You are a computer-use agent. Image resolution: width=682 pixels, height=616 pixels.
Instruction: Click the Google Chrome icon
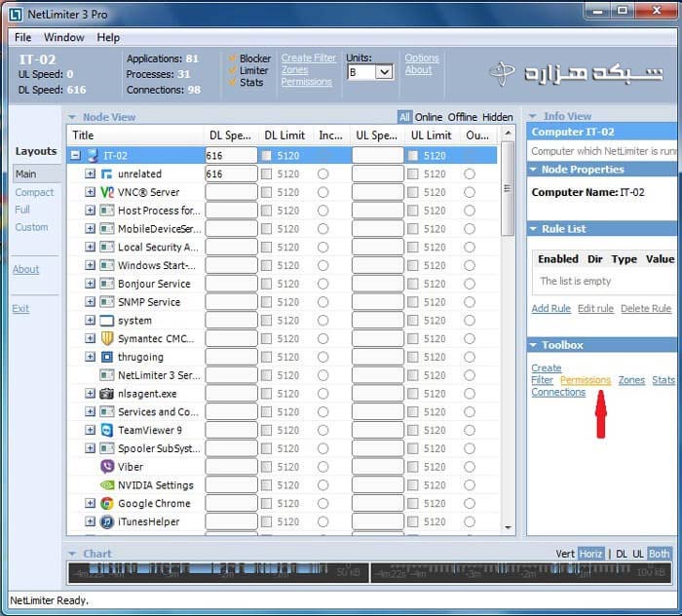point(107,503)
